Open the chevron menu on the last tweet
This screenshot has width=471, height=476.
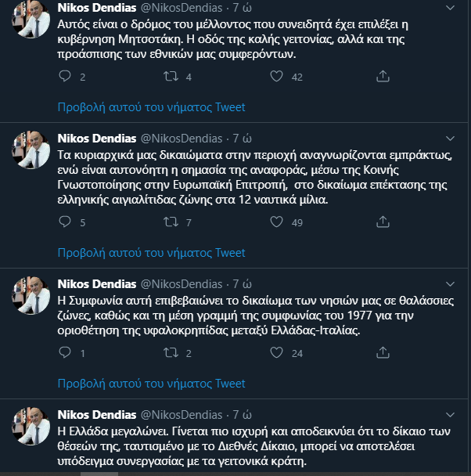pos(450,415)
